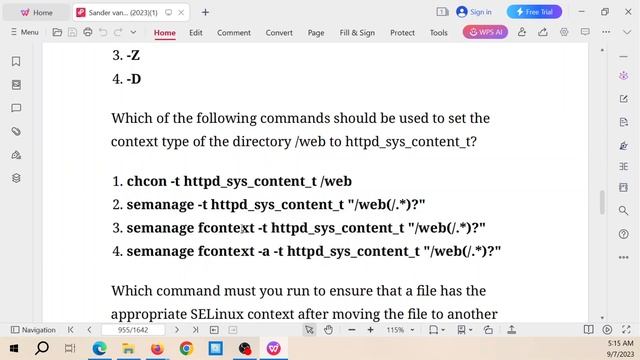Open the page fit mode dropdown
This screenshot has height=360, width=640.
tap(437, 330)
